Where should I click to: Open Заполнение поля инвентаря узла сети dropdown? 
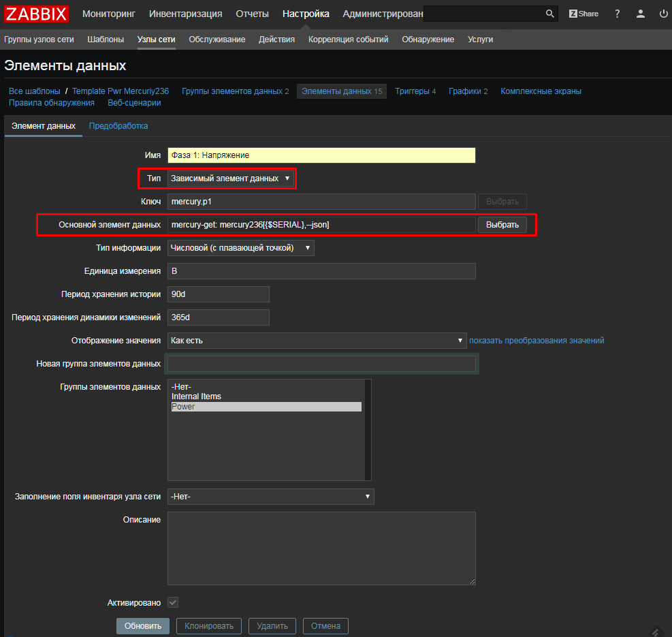270,496
